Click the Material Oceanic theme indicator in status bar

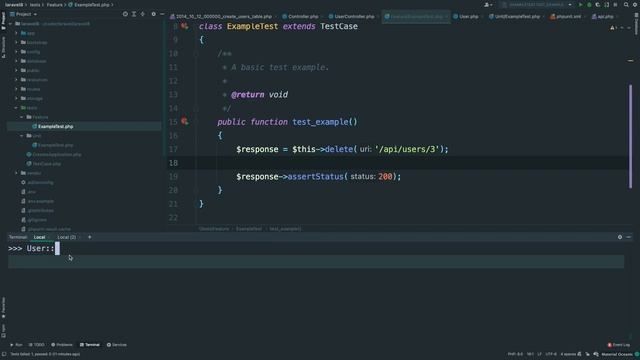click(x=616, y=354)
